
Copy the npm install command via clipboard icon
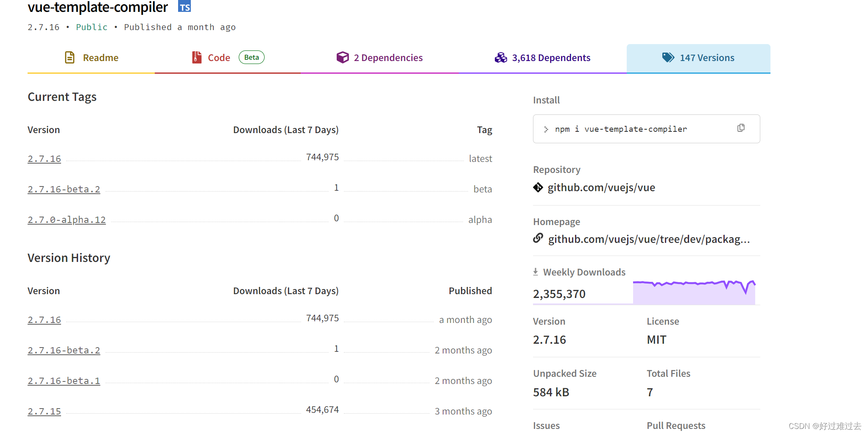tap(740, 128)
